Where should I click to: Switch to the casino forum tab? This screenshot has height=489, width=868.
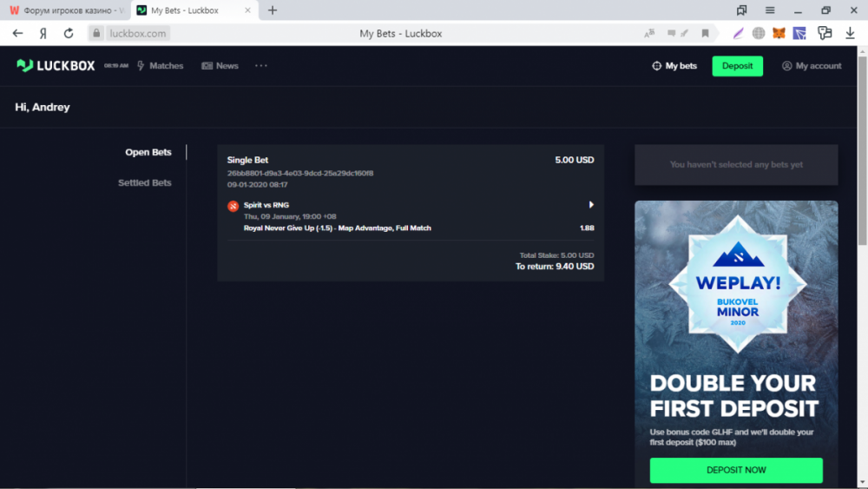pos(66,10)
